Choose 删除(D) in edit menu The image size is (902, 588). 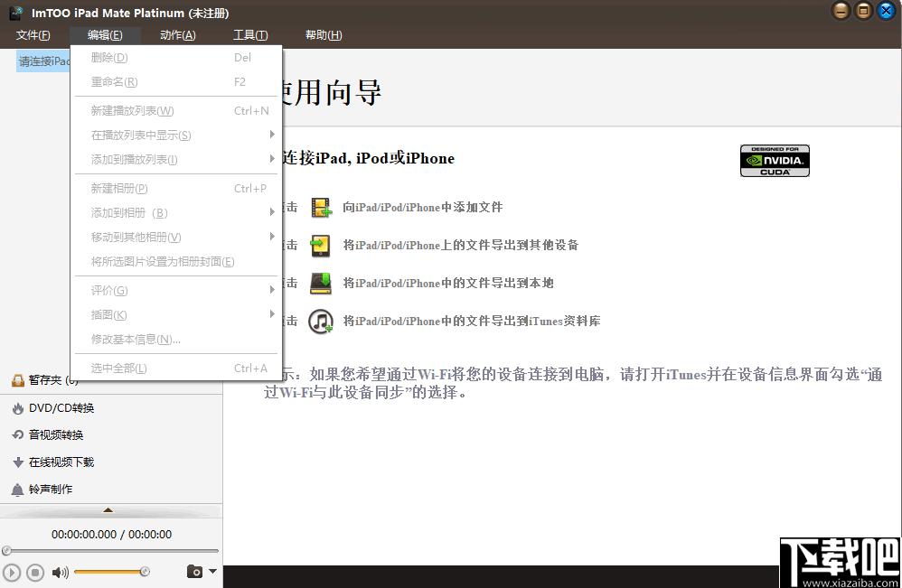tap(176, 58)
